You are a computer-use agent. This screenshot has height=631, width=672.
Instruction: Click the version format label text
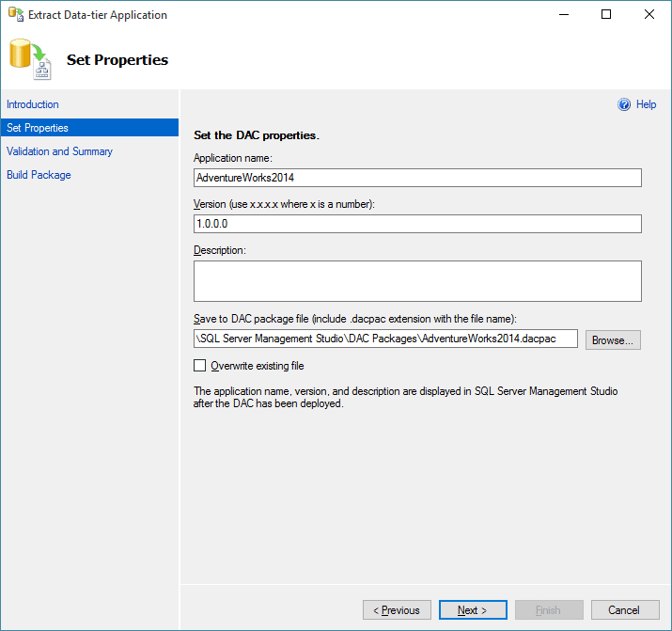pos(284,204)
